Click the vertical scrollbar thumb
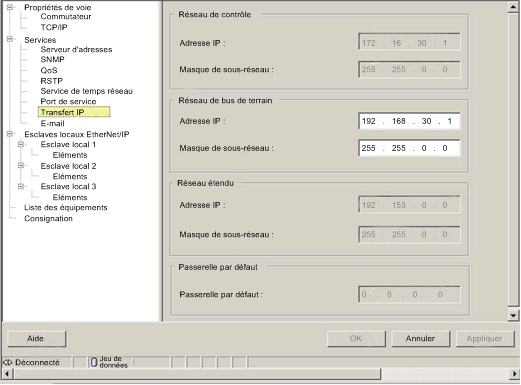 [513, 160]
